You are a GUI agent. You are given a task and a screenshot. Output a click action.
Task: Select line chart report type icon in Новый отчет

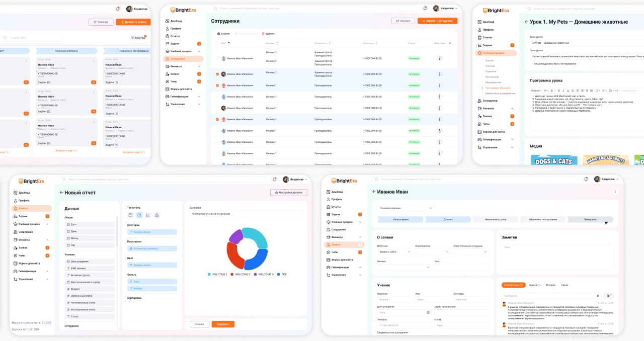[x=148, y=215]
